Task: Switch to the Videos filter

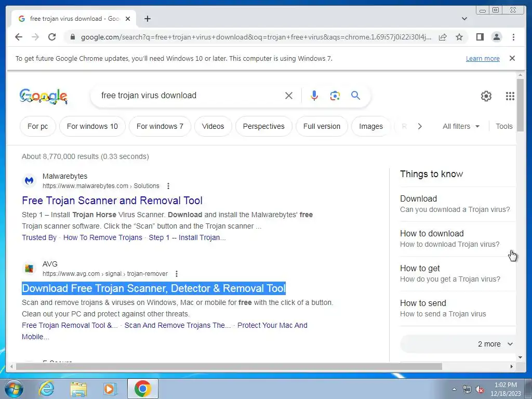Action: (213, 126)
